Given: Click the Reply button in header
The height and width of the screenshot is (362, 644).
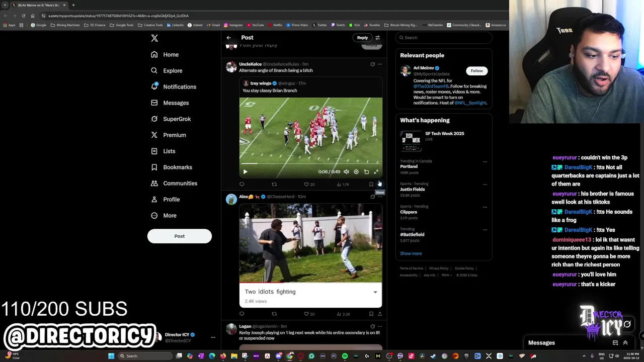Looking at the screenshot, I should 362,38.
